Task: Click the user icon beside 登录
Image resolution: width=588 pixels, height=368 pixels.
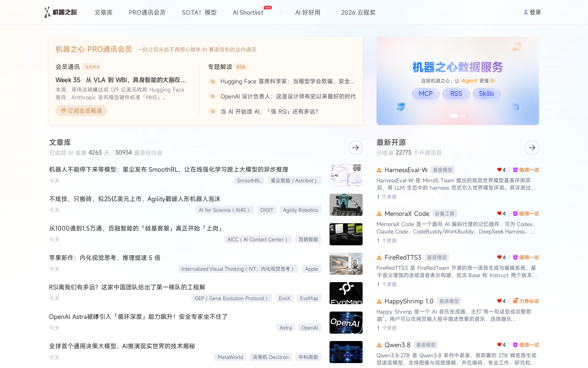Action: coord(526,12)
